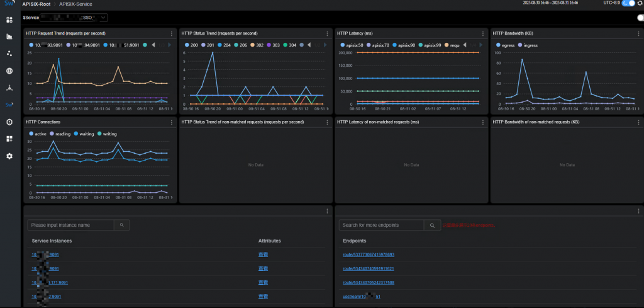View attributes of the first service instance row
This screenshot has width=644, height=308.
[263, 254]
